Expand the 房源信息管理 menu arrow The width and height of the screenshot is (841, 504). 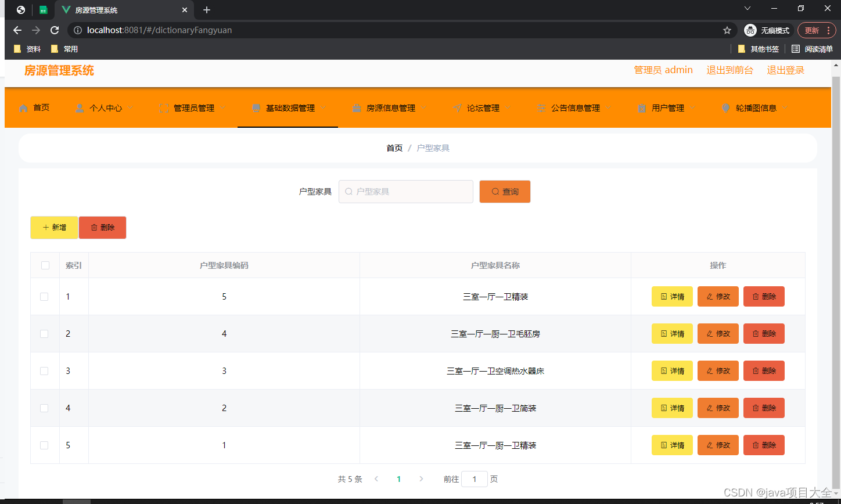424,108
